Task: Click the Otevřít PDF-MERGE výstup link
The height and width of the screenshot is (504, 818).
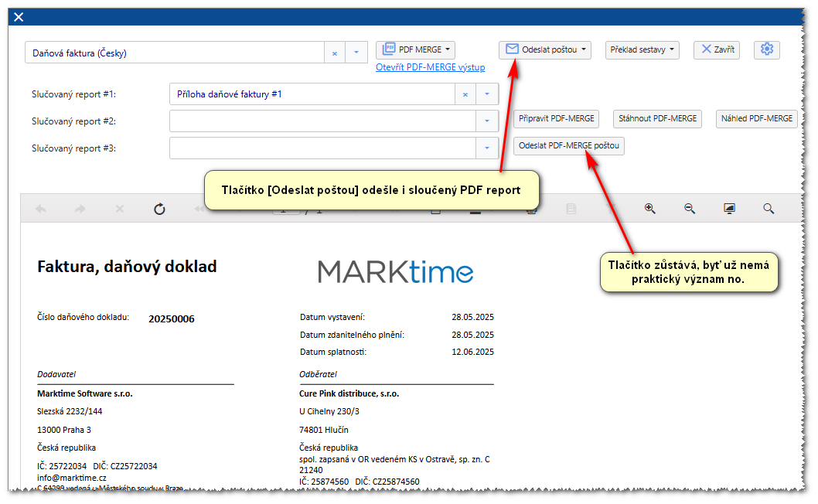Action: click(x=430, y=67)
